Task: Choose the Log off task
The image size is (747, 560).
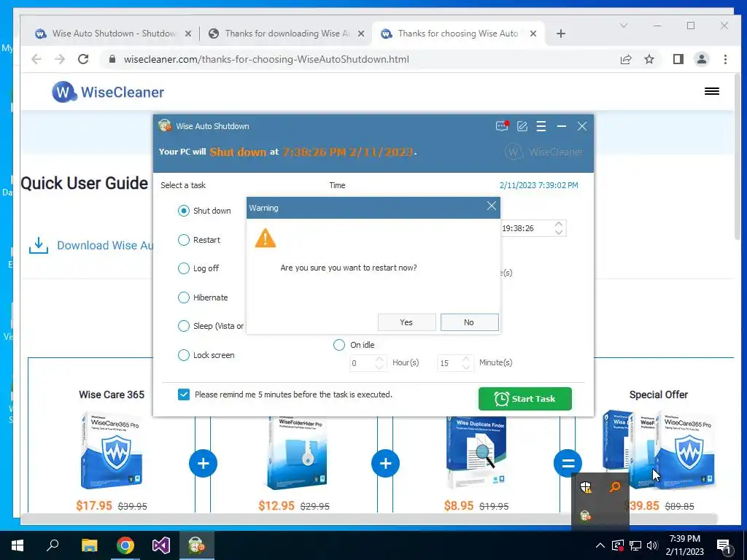Action: pyautogui.click(x=183, y=268)
